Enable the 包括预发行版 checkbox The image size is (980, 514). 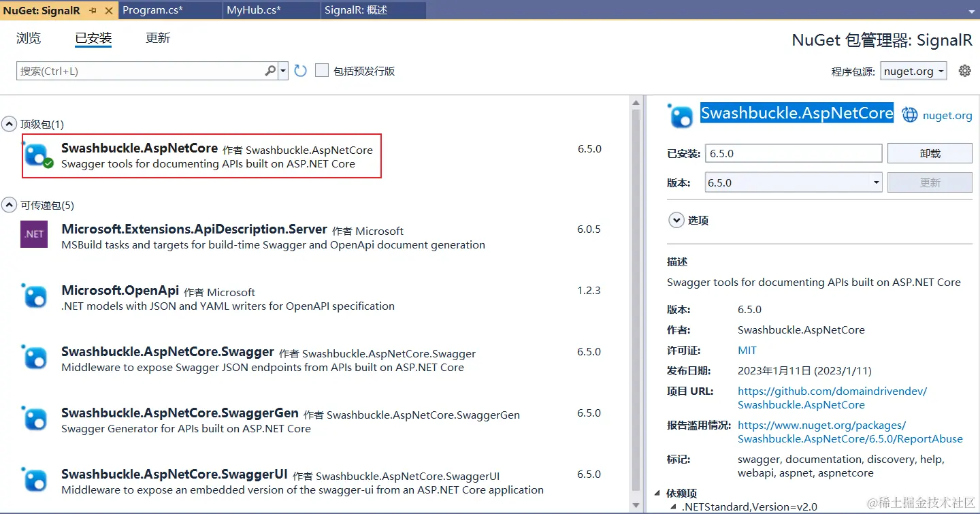[321, 70]
